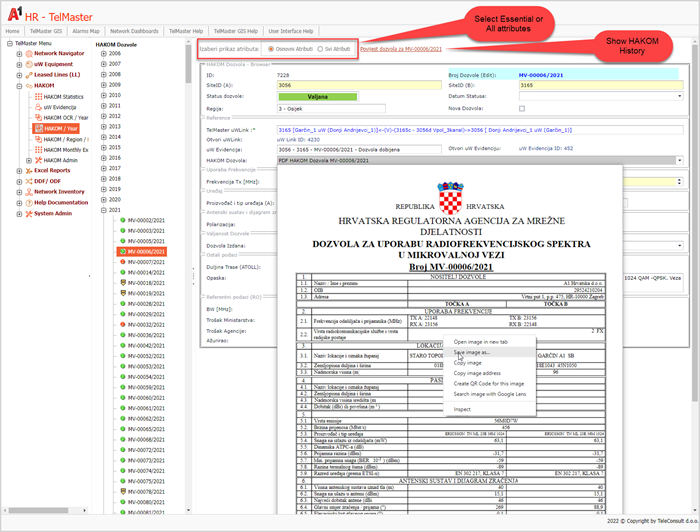Click the Network Inventory icon
The width and height of the screenshot is (700, 532).
(29, 192)
